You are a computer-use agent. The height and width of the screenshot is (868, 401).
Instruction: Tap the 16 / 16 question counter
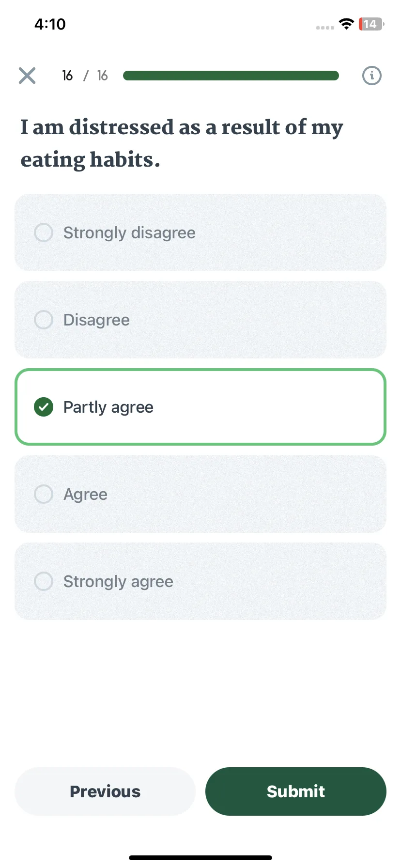(x=85, y=76)
